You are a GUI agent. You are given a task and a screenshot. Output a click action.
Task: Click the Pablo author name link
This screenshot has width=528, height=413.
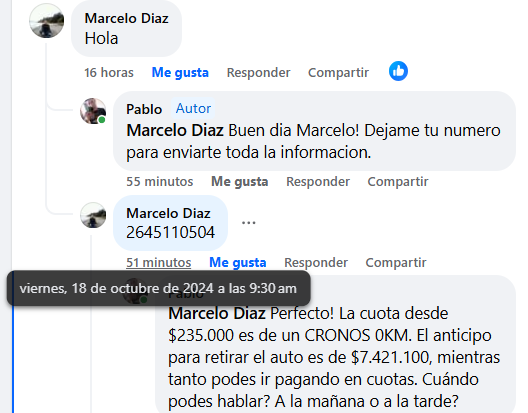point(144,109)
